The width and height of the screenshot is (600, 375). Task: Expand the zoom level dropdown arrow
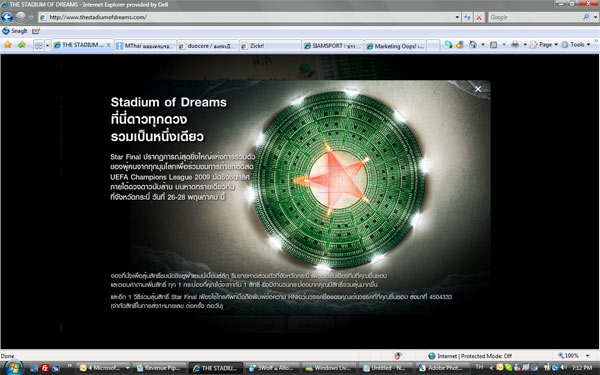[x=587, y=356]
